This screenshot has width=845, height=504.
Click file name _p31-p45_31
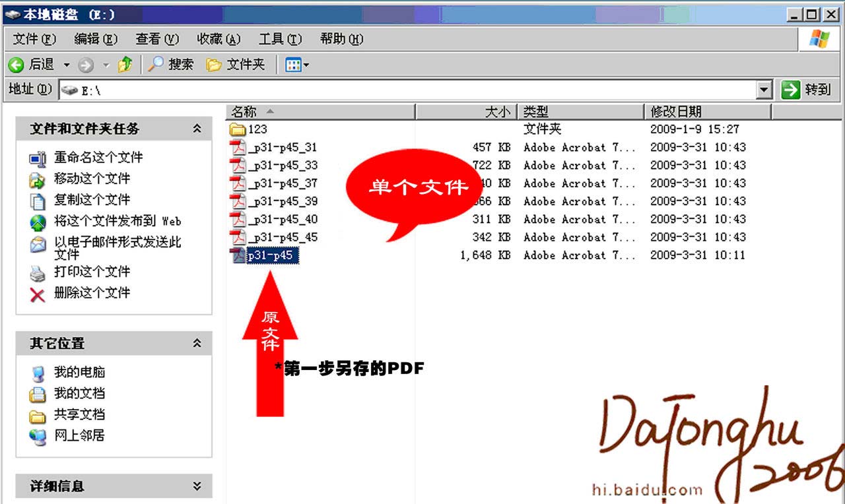(283, 147)
